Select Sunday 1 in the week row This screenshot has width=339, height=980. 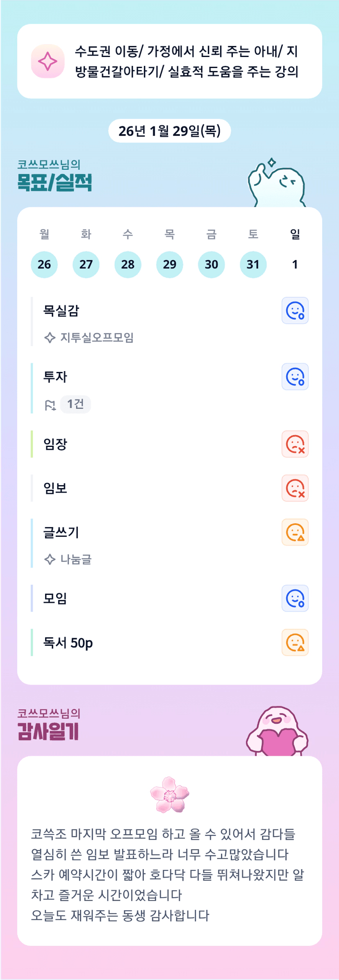[x=295, y=264]
